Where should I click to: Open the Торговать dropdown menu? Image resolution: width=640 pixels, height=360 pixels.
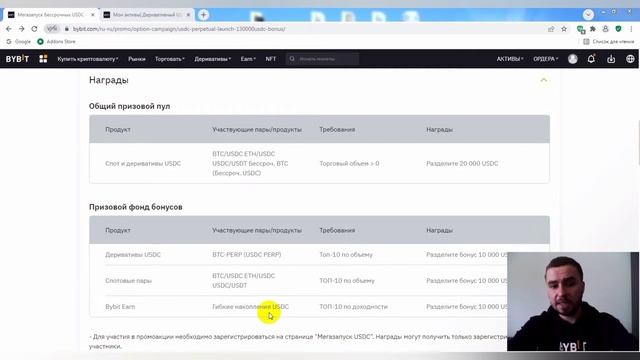pos(170,59)
